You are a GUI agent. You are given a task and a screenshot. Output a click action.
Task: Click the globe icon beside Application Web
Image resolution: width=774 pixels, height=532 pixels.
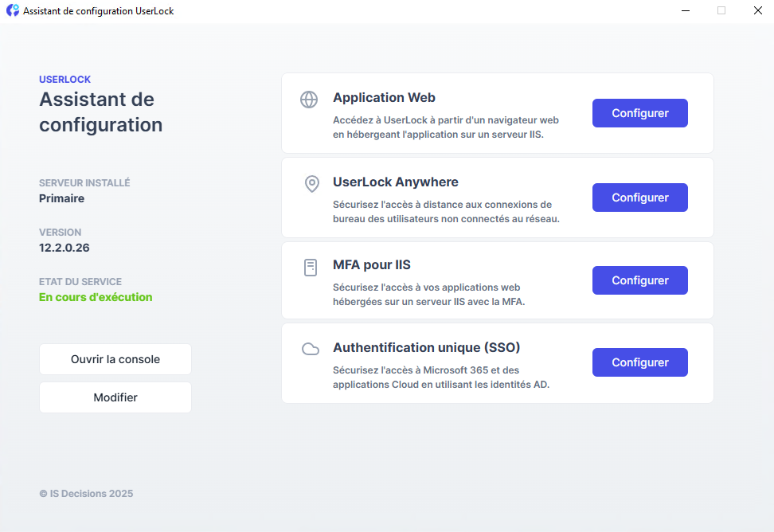pyautogui.click(x=309, y=100)
